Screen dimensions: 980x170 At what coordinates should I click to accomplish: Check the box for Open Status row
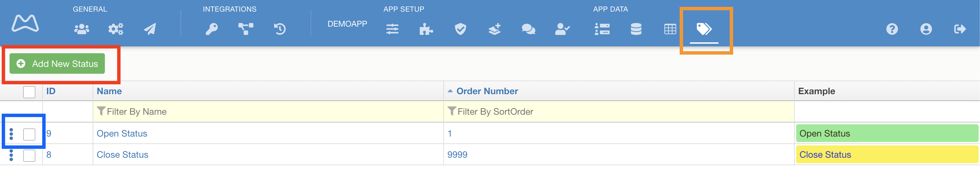[x=29, y=134]
